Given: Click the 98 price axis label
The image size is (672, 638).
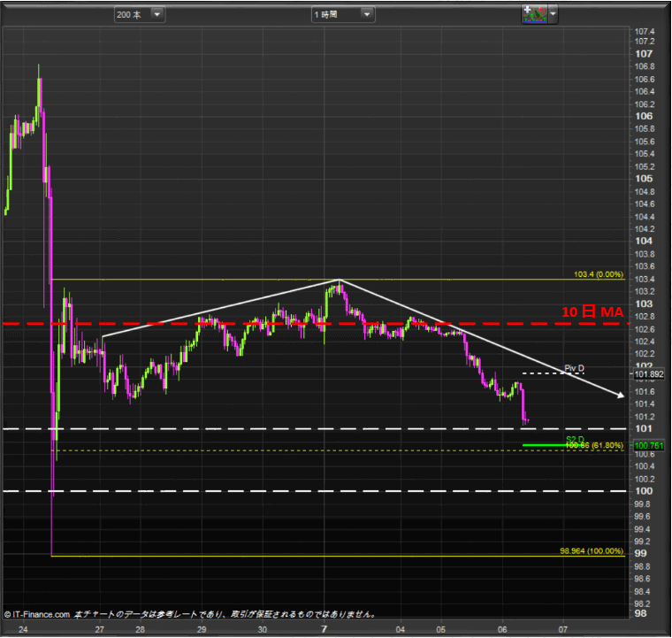Looking at the screenshot, I should pos(641,613).
